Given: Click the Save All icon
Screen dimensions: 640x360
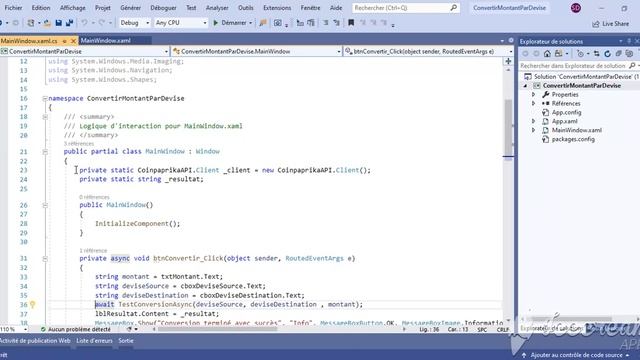Looking at the screenshot, I should [x=69, y=23].
